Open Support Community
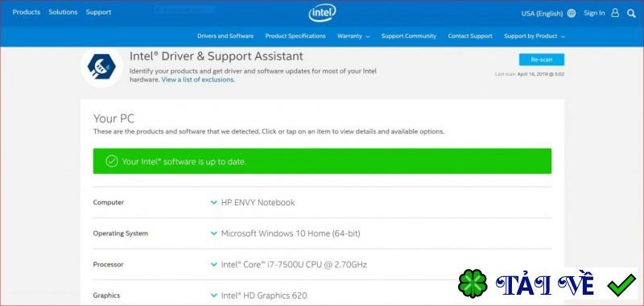The height and width of the screenshot is (306, 644). pyautogui.click(x=409, y=36)
